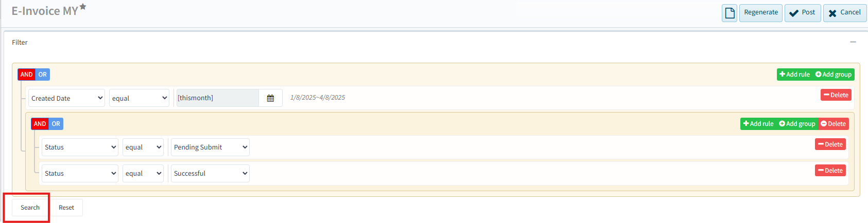This screenshot has height=223, width=868.
Task: Click the [thismonth] date input field
Action: click(x=217, y=98)
